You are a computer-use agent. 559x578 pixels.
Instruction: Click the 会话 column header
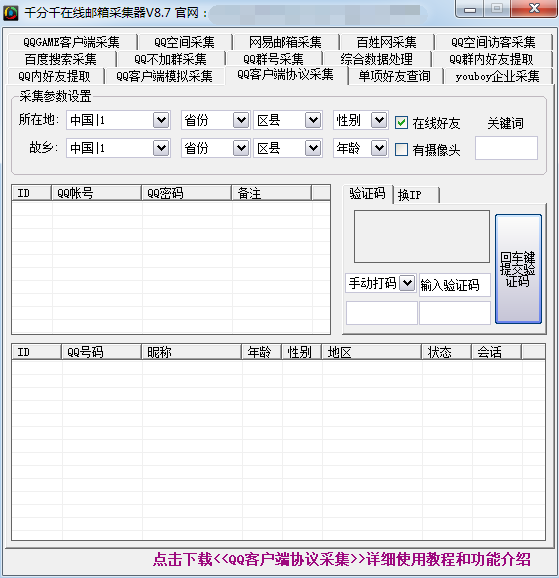point(497,352)
